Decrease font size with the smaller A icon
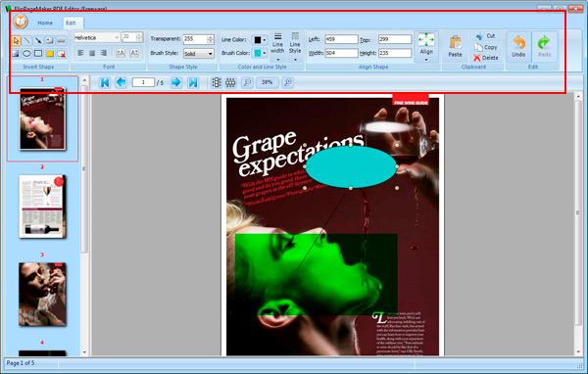Viewport: 588px width, 374px height. click(x=134, y=53)
